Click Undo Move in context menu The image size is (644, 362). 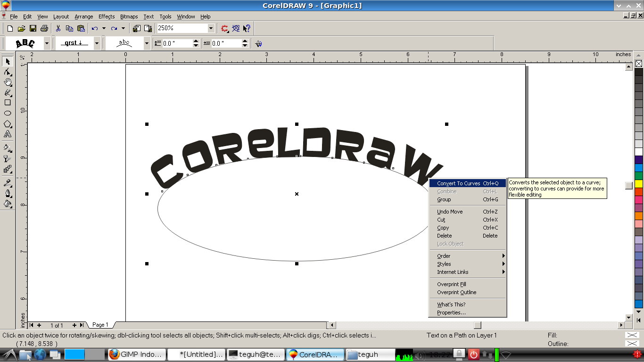tap(467, 212)
